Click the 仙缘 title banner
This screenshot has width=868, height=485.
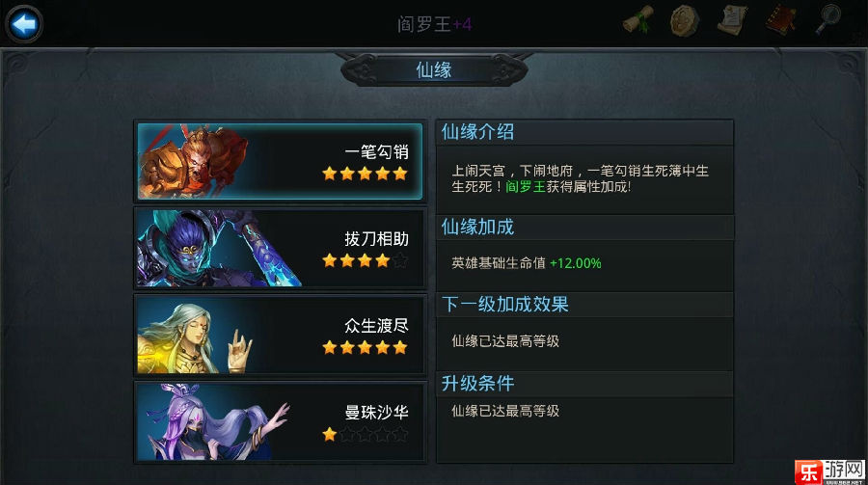tap(434, 69)
